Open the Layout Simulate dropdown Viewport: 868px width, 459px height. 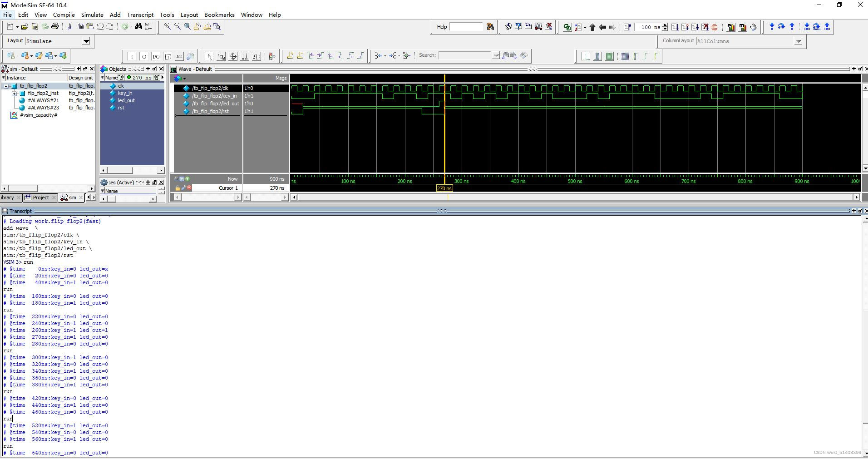[x=86, y=41]
